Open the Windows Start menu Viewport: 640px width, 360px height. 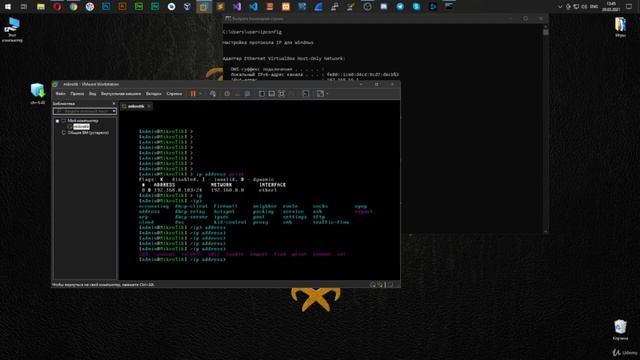click(x=8, y=7)
